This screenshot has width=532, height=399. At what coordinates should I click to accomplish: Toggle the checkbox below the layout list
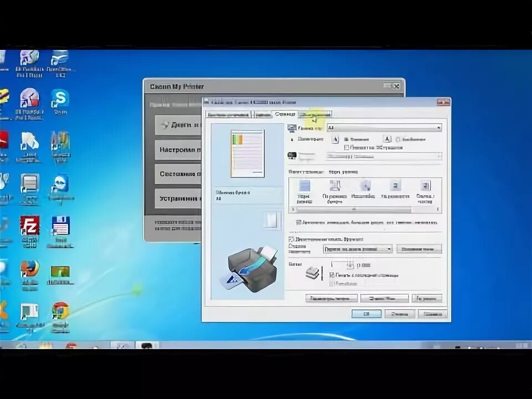coord(299,223)
